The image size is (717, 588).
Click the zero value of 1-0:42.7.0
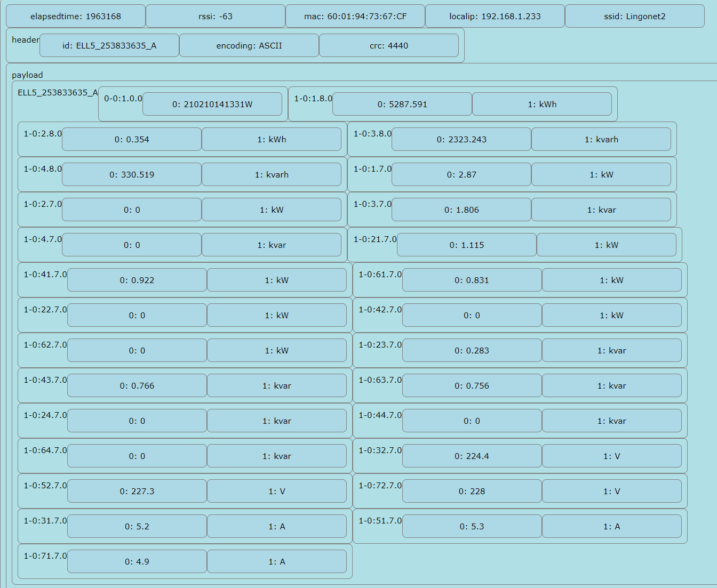pyautogui.click(x=472, y=315)
